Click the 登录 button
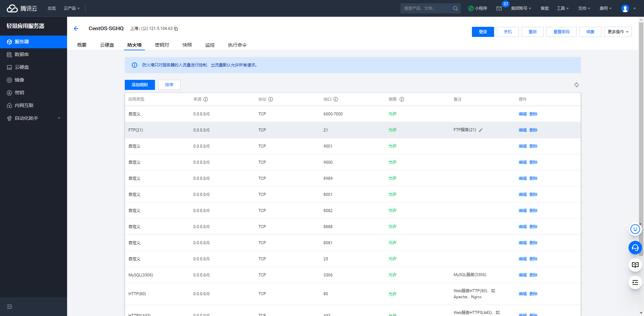The width and height of the screenshot is (644, 316). (x=483, y=32)
